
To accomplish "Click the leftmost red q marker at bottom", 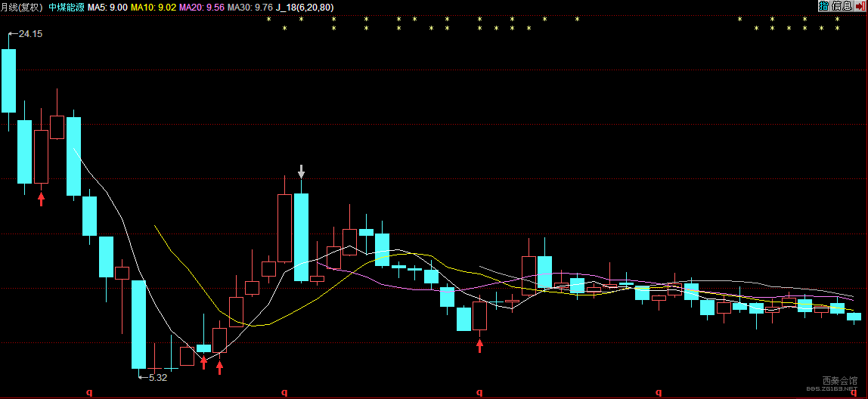I will click(x=89, y=391).
